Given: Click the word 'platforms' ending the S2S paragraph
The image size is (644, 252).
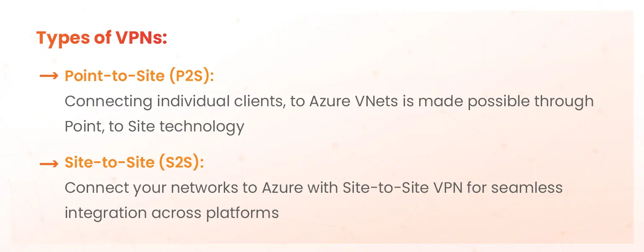Looking at the screenshot, I should coord(242,213).
